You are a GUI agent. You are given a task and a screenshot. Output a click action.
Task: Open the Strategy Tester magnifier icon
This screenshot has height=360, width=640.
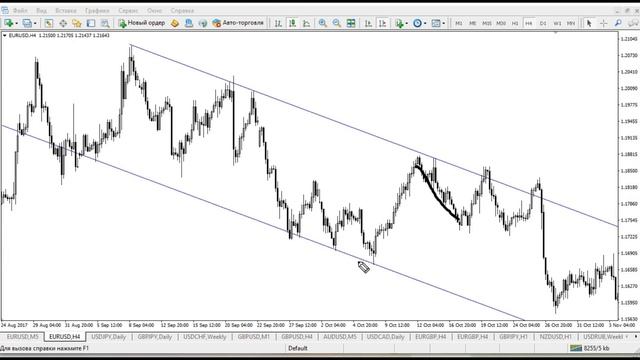point(105,23)
